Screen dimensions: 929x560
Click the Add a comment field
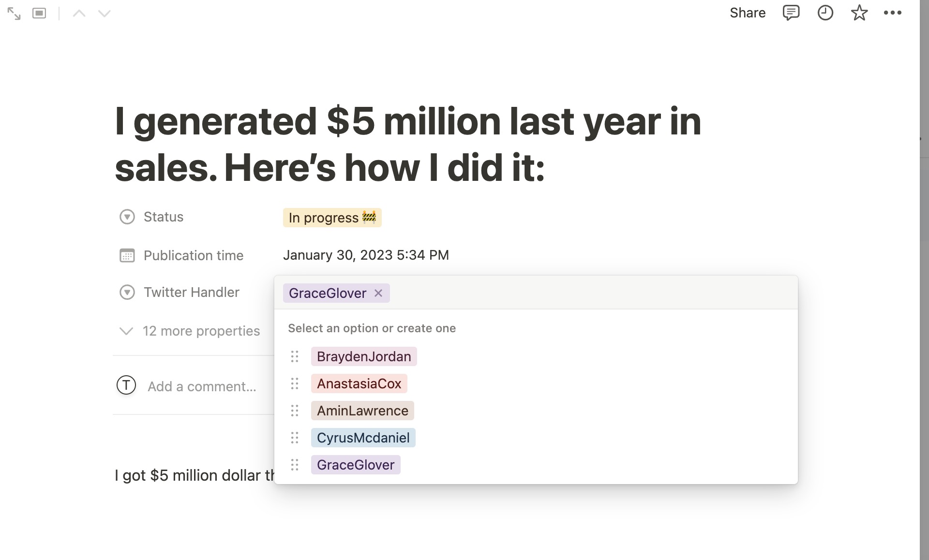202,387
